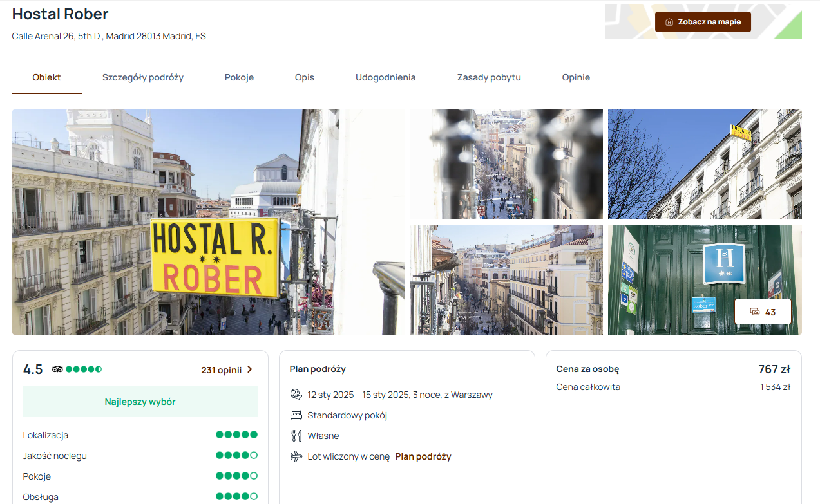This screenshot has width=820, height=504.
Task: View the Zasady pobytu tab
Action: pos(489,77)
